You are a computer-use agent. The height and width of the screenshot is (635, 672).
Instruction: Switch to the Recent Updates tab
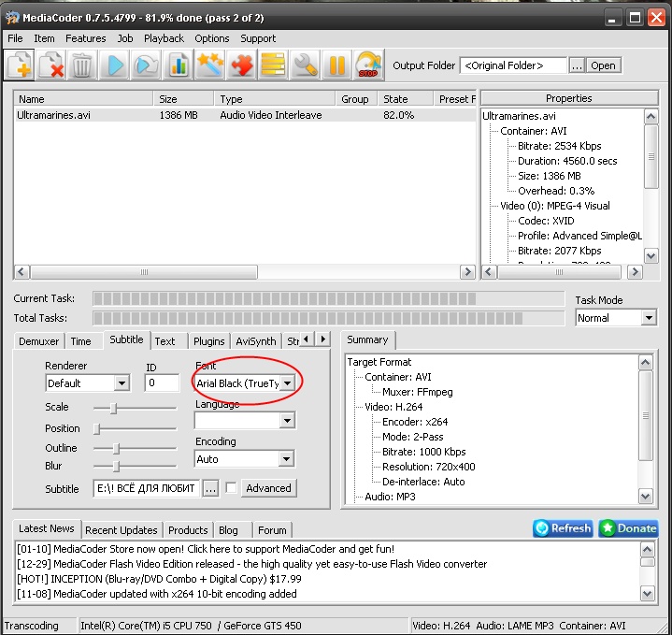(122, 530)
